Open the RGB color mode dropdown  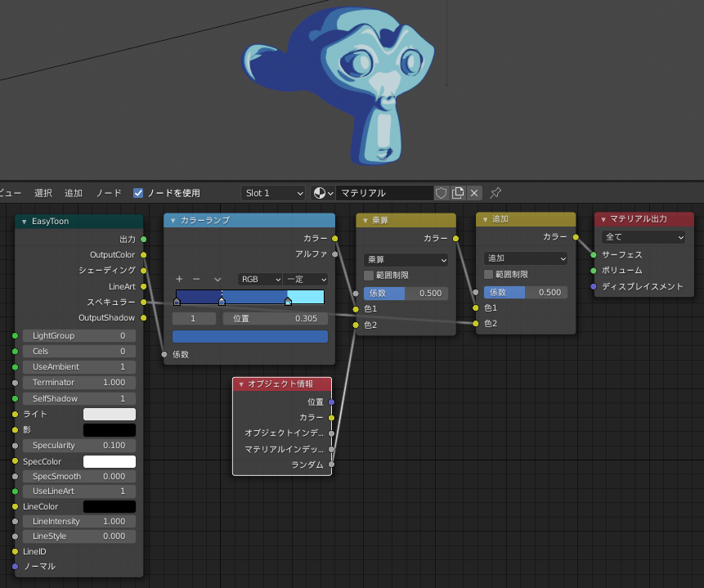tap(259, 280)
